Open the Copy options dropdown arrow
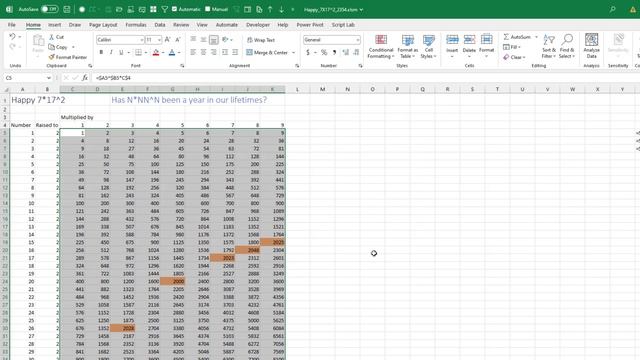Image resolution: width=640 pixels, height=360 pixels. click(73, 47)
